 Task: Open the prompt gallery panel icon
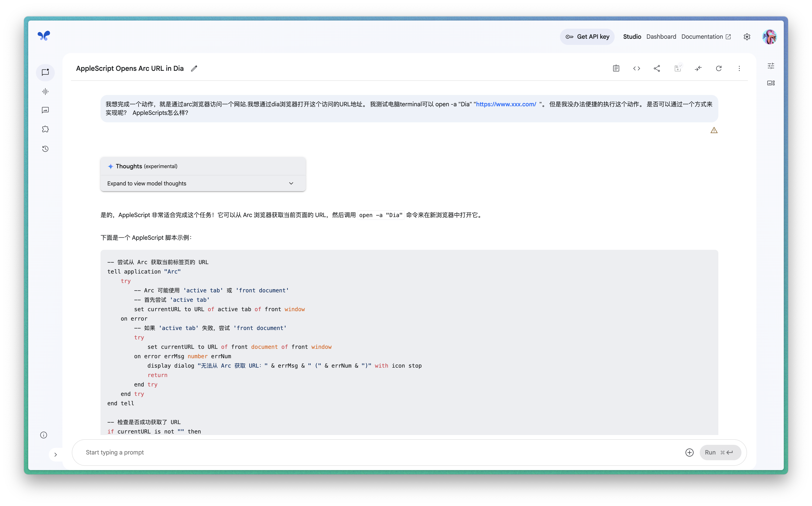(771, 83)
